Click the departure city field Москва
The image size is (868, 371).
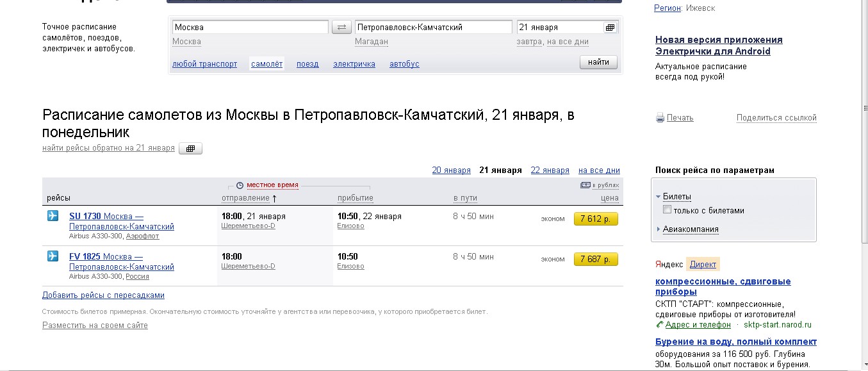(x=250, y=28)
